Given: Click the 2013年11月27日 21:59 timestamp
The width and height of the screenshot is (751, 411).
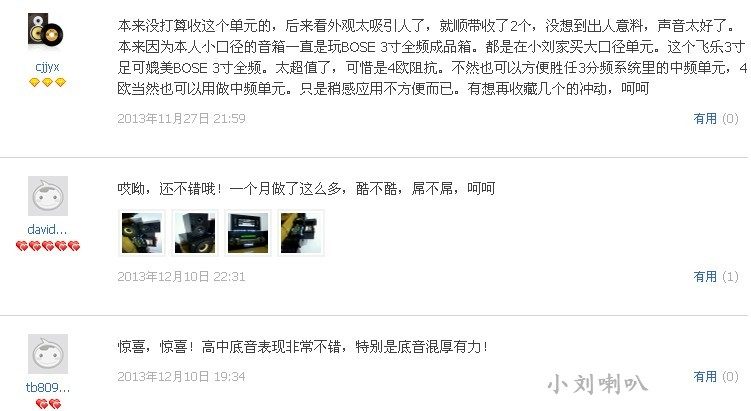Looking at the screenshot, I should coord(182,118).
